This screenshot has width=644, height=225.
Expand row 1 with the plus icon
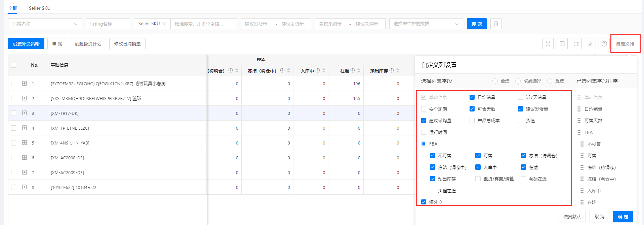pos(25,83)
